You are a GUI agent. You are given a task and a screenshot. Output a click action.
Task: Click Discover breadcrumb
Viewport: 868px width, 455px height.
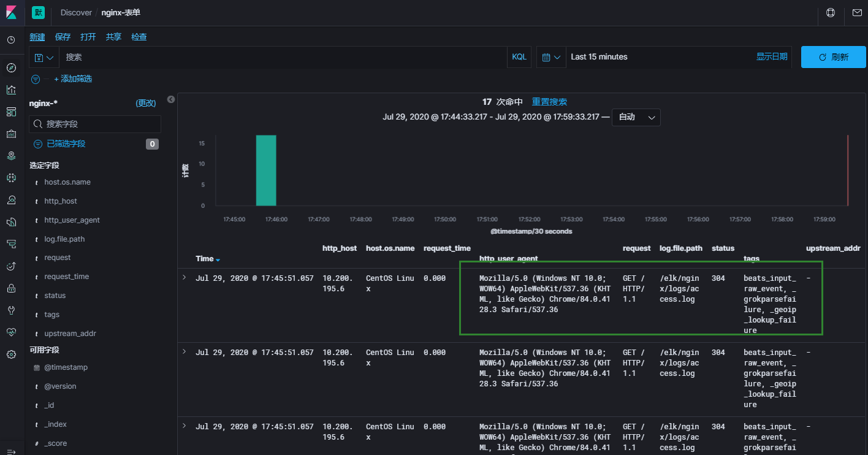pos(76,12)
